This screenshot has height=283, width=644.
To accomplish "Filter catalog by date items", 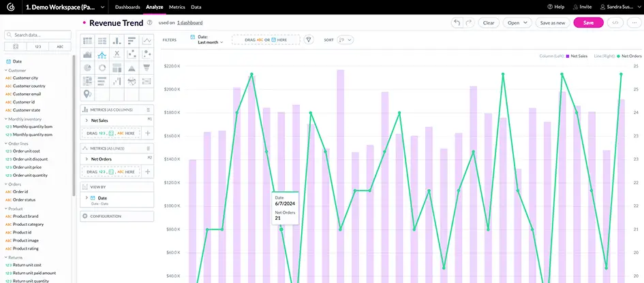I will [x=15, y=47].
